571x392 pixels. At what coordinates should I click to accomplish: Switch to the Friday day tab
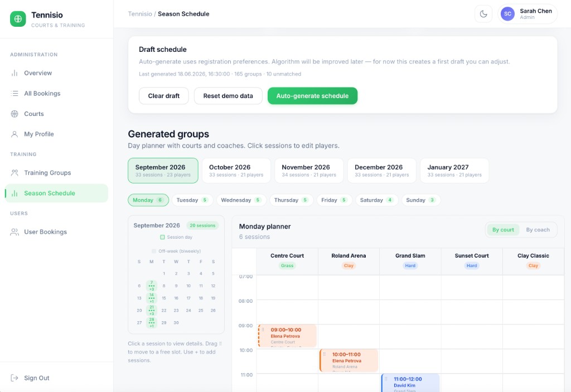point(335,200)
